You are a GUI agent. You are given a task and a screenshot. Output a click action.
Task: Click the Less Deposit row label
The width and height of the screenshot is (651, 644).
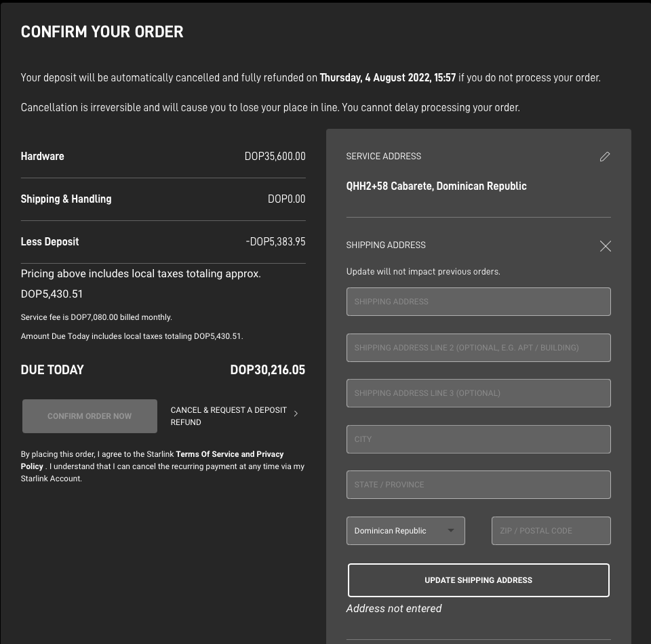[x=50, y=241]
